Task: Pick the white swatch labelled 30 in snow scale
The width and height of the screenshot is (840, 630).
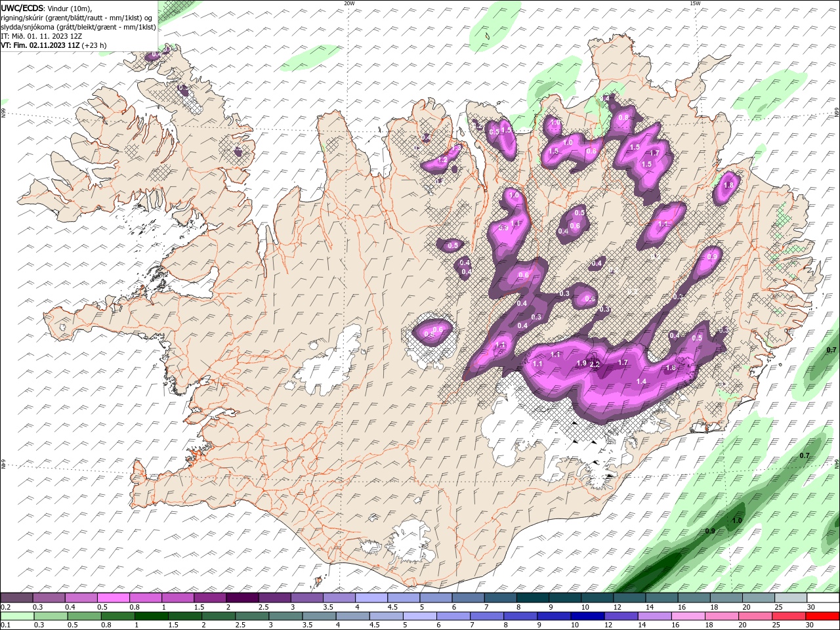Action: [x=823, y=598]
